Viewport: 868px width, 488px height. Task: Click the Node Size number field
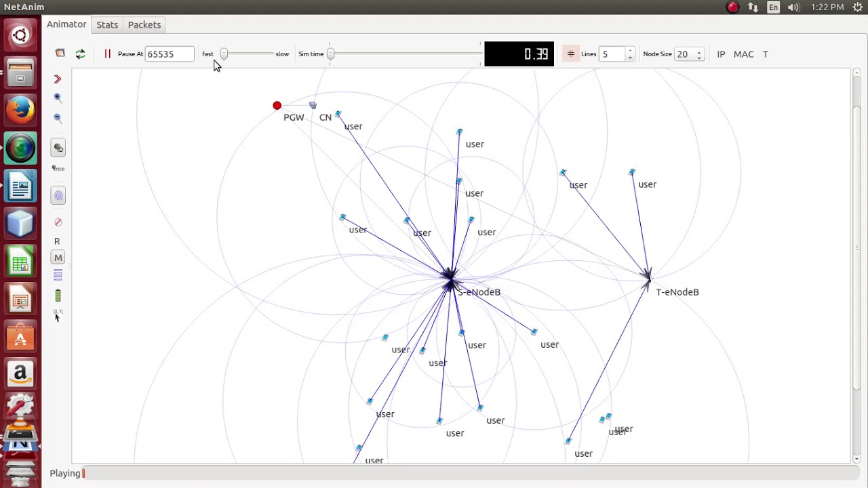click(x=684, y=54)
